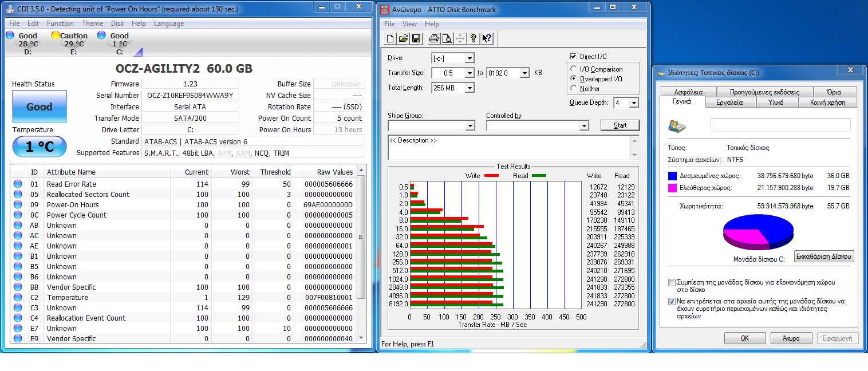Image resolution: width=868 pixels, height=371 pixels.
Task: Open the View menu in ATTO
Action: point(409,24)
